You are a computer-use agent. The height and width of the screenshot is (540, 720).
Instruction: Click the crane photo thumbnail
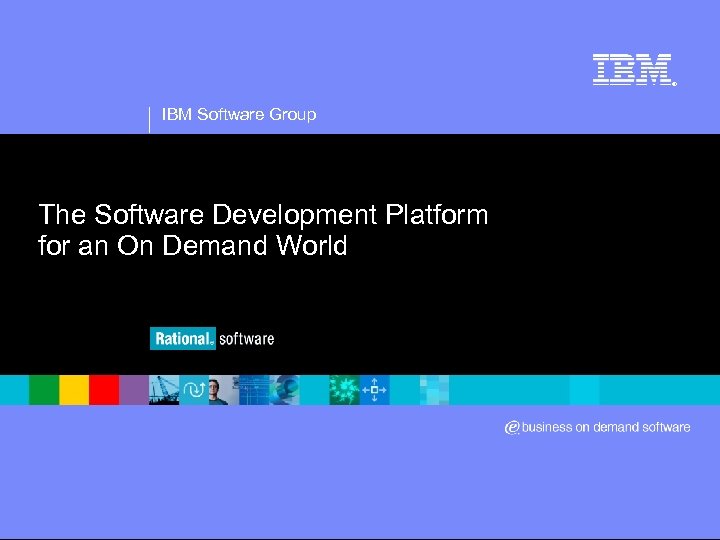[164, 390]
